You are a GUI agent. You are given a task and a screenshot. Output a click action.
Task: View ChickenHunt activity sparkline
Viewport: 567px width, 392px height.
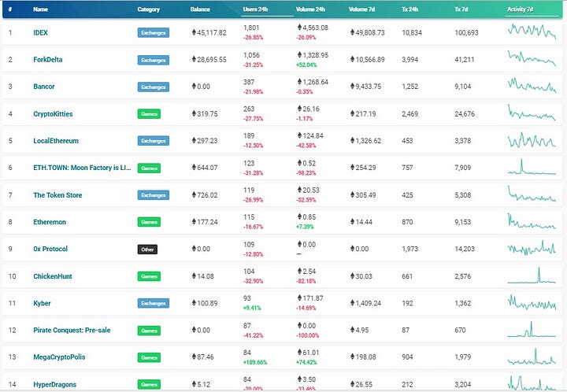pos(532,275)
